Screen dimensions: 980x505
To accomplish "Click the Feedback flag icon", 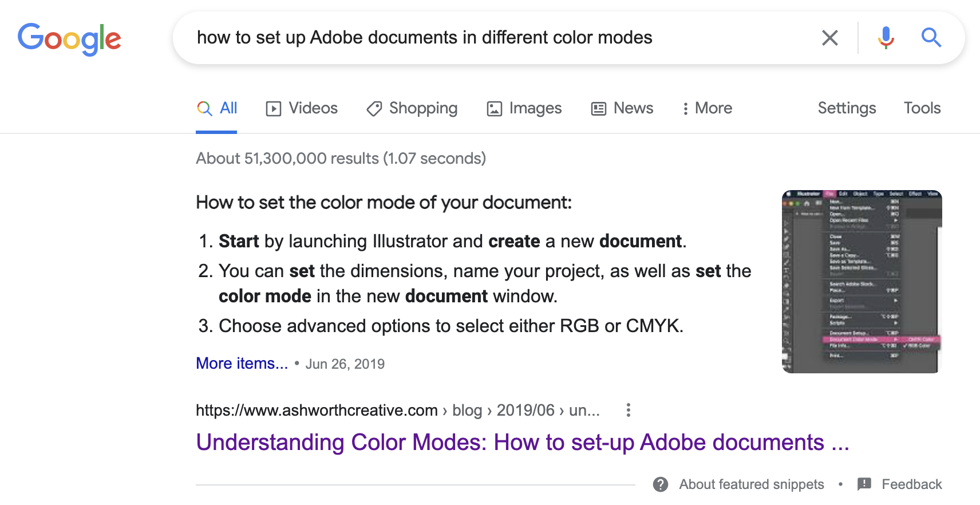I will tap(864, 484).
